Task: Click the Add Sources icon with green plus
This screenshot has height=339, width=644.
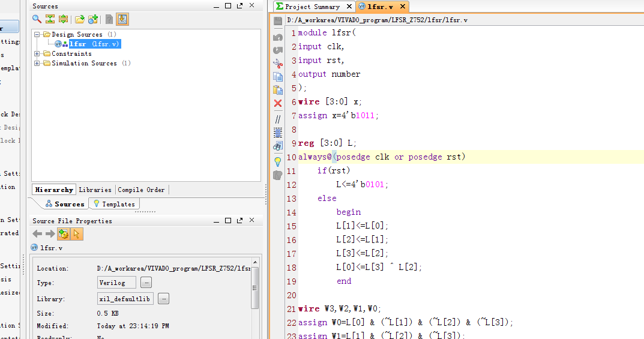Action: pos(93,20)
